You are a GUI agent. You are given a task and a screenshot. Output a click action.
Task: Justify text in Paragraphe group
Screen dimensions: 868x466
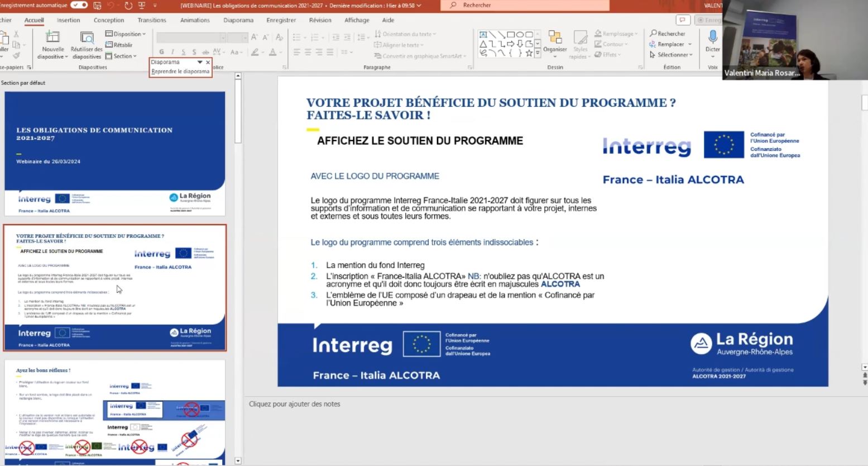pos(330,52)
